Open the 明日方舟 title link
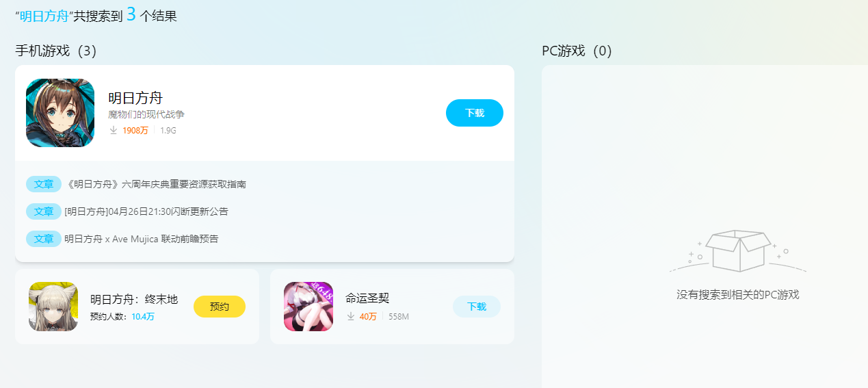The image size is (868, 388). [x=135, y=98]
